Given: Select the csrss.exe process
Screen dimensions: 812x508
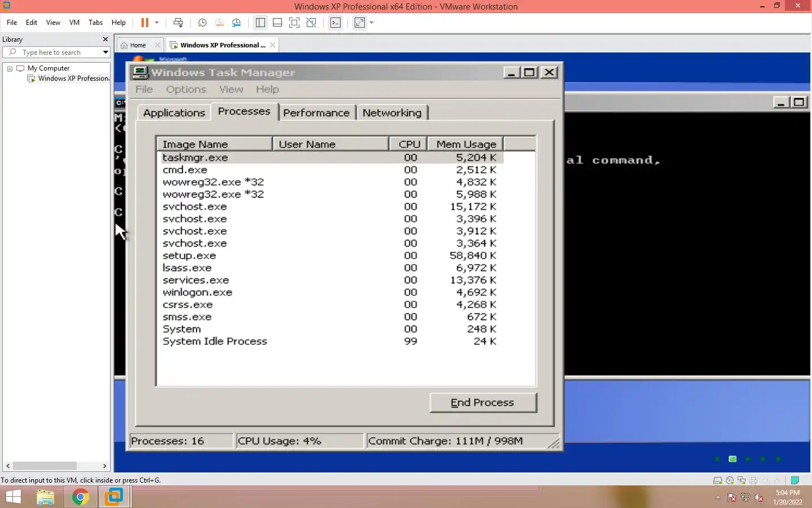Looking at the screenshot, I should point(330,305).
